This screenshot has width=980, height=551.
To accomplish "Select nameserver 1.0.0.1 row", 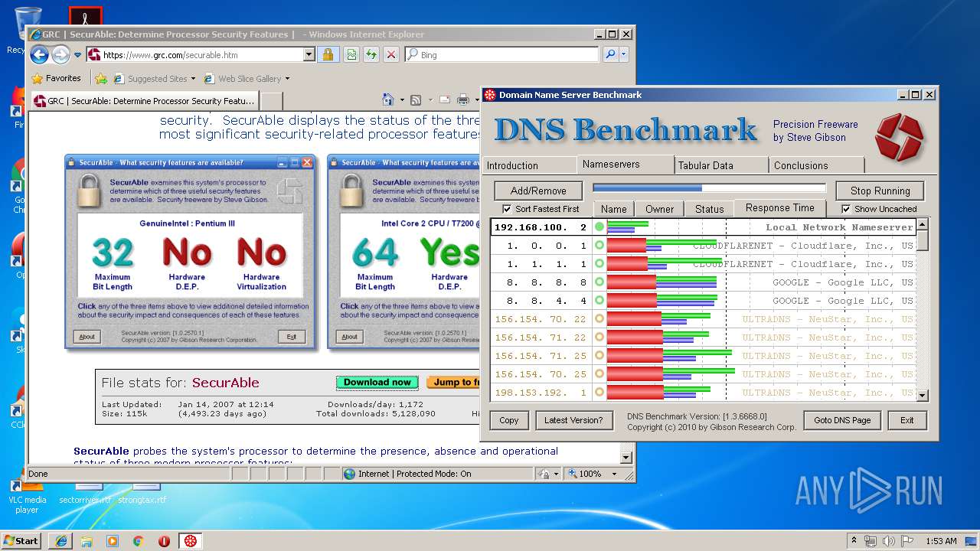I will (x=703, y=246).
